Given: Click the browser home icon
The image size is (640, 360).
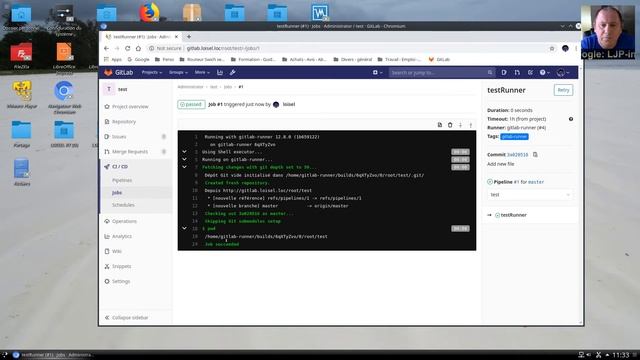Looking at the screenshot, I should tap(138, 48).
